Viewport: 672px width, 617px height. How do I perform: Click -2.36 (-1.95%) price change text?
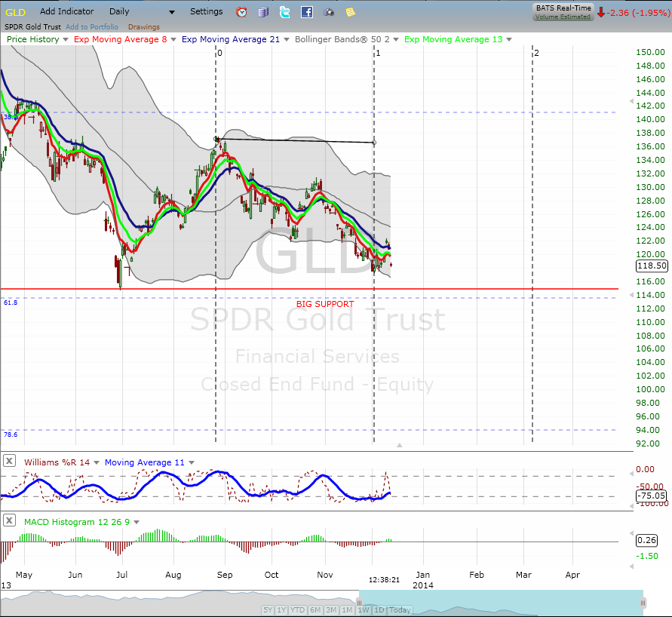pyautogui.click(x=638, y=13)
